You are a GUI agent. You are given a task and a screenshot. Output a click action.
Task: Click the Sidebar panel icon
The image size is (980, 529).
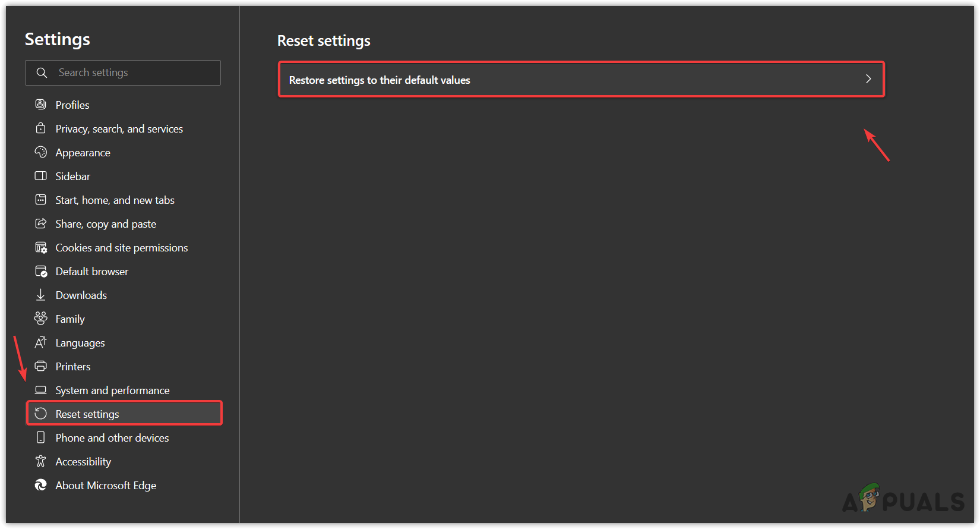pyautogui.click(x=40, y=176)
